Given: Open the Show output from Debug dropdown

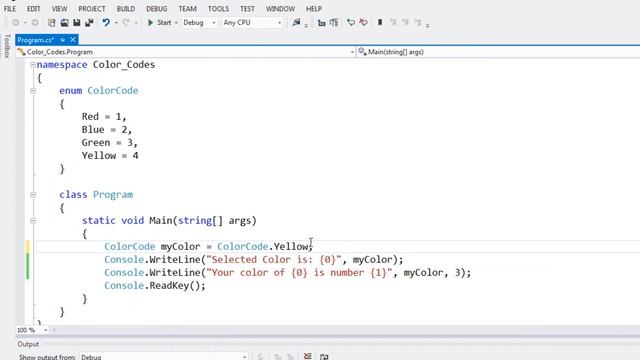Looking at the screenshot, I should click(164, 357).
